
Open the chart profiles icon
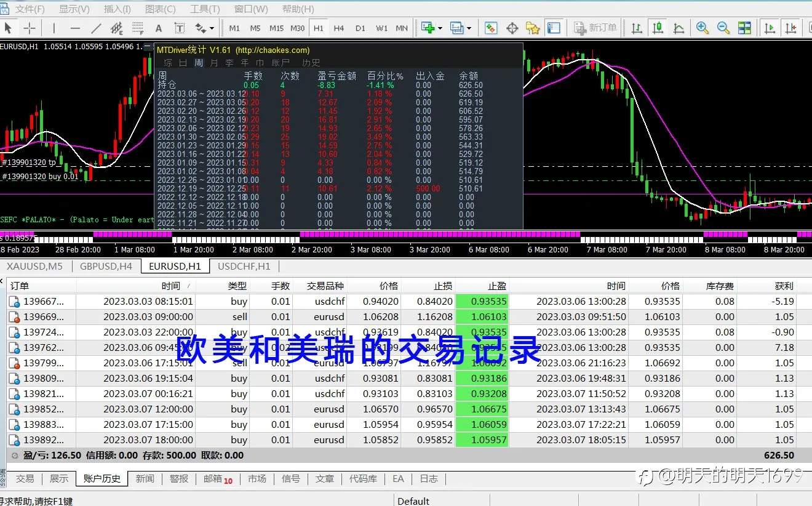point(456,28)
